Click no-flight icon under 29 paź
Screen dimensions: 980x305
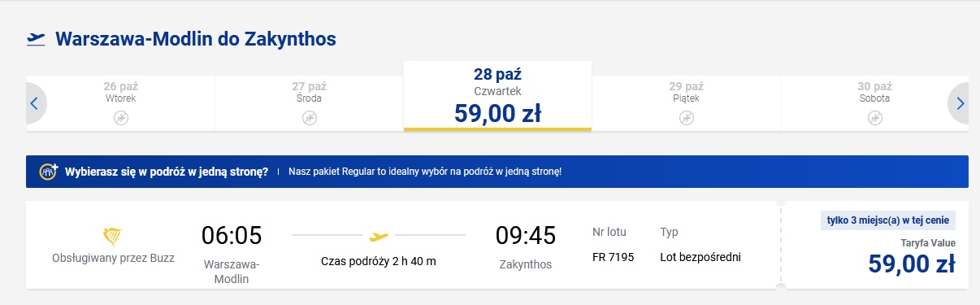(686, 118)
